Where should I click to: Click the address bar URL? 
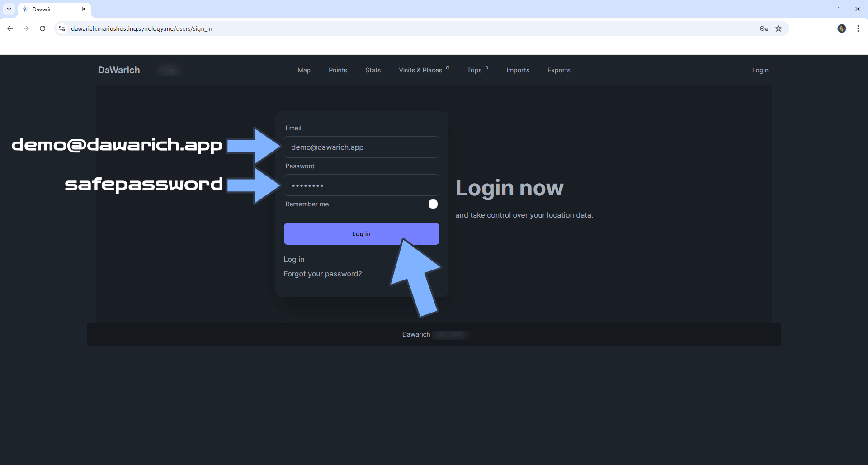click(x=142, y=28)
